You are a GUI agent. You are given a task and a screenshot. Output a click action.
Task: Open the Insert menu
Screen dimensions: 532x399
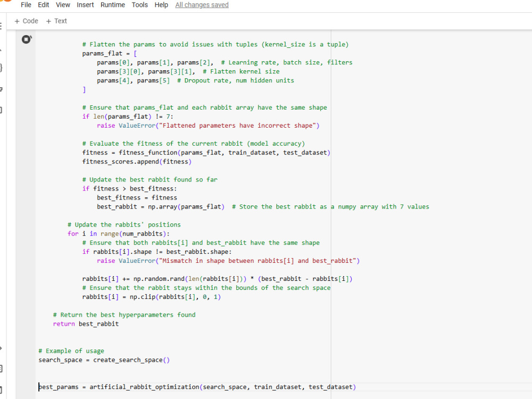[85, 5]
